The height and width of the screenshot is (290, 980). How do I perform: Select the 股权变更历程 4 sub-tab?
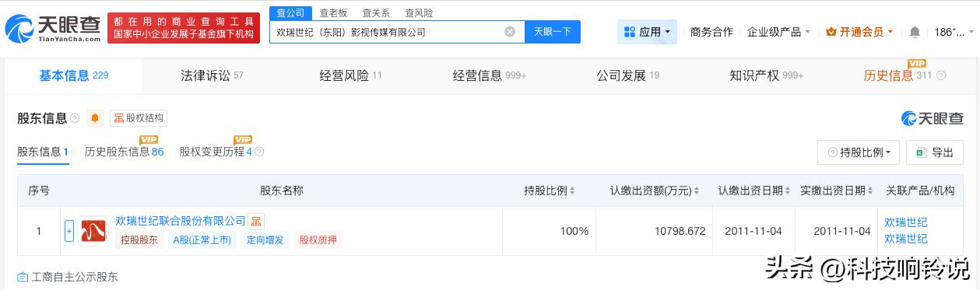click(216, 152)
